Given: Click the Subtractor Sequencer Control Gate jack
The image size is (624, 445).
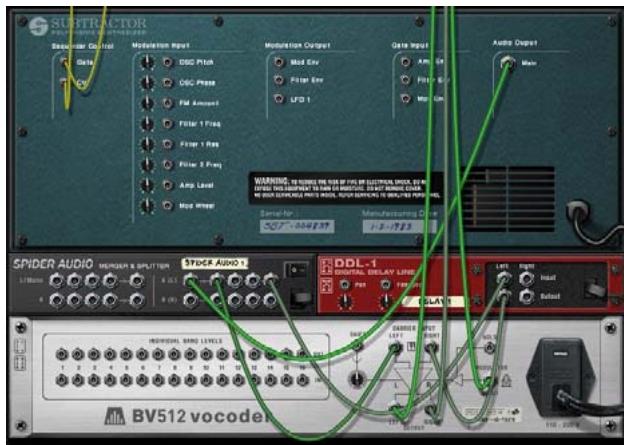Looking at the screenshot, I should (64, 62).
